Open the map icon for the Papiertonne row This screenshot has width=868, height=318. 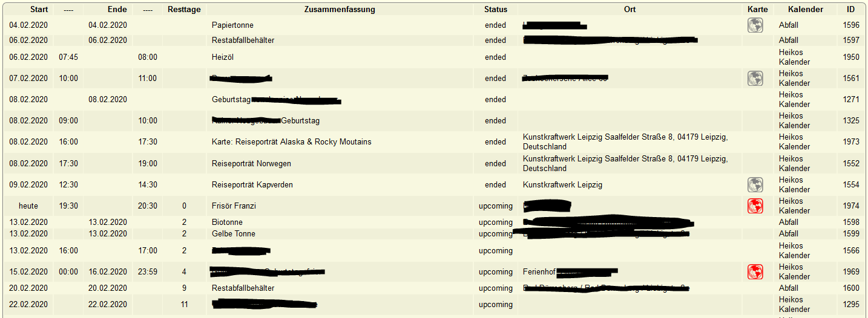point(755,25)
